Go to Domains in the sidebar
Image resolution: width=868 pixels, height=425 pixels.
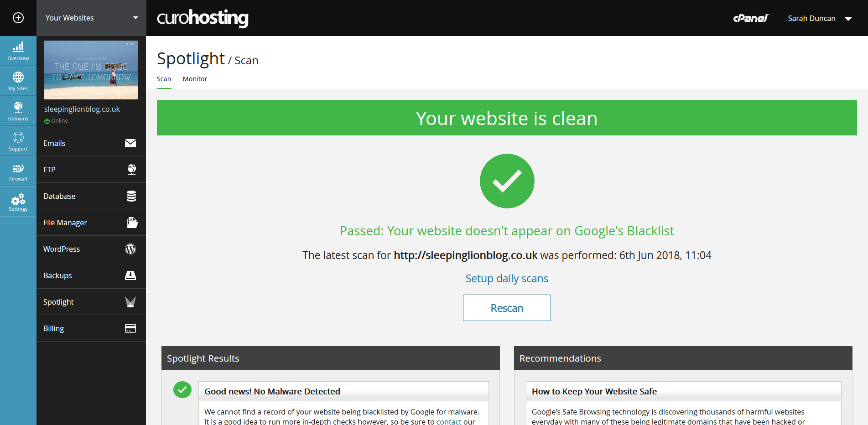[18, 111]
